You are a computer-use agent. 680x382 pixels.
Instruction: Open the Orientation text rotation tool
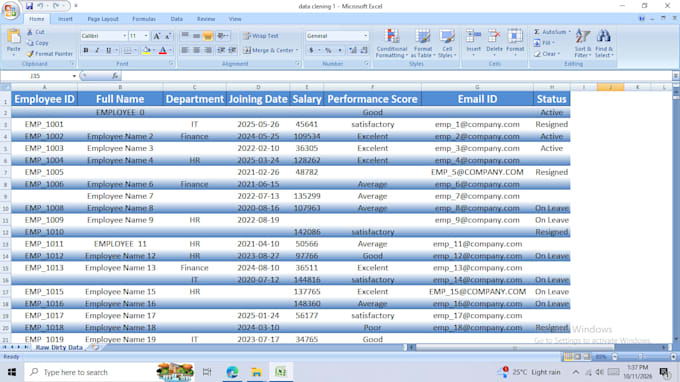tap(222, 36)
